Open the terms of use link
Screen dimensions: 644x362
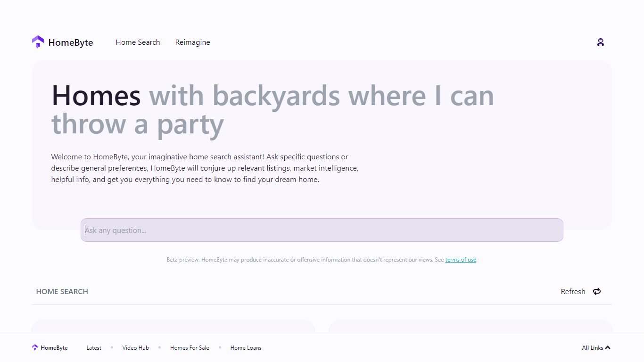tap(461, 260)
